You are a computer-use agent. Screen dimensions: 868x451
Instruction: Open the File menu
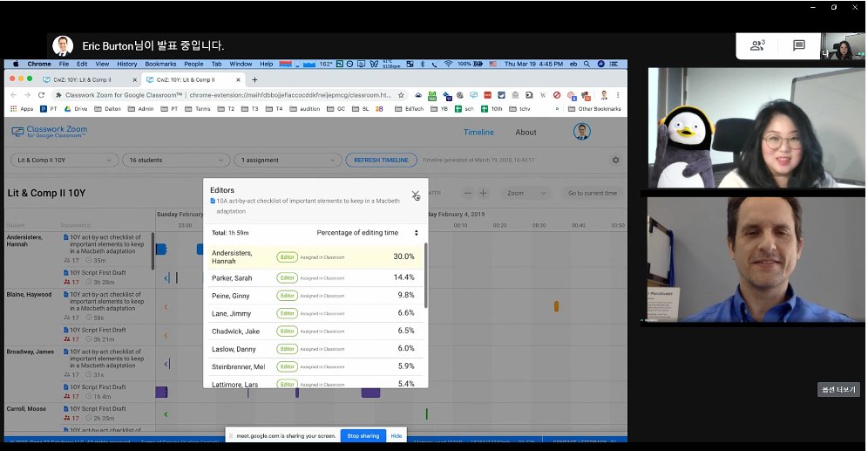click(64, 64)
